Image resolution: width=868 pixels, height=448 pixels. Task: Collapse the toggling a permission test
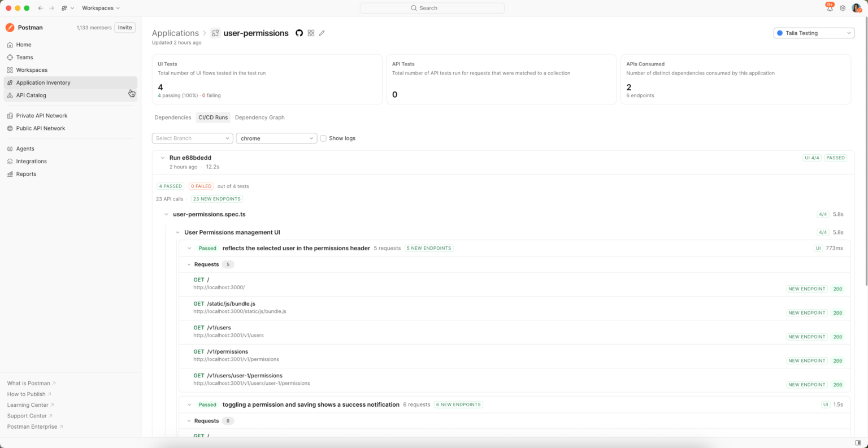189,405
